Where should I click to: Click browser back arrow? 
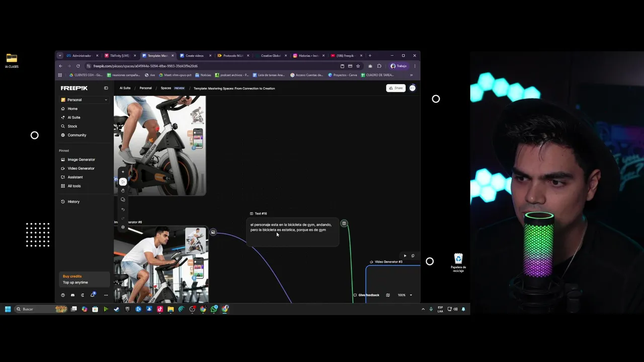60,66
